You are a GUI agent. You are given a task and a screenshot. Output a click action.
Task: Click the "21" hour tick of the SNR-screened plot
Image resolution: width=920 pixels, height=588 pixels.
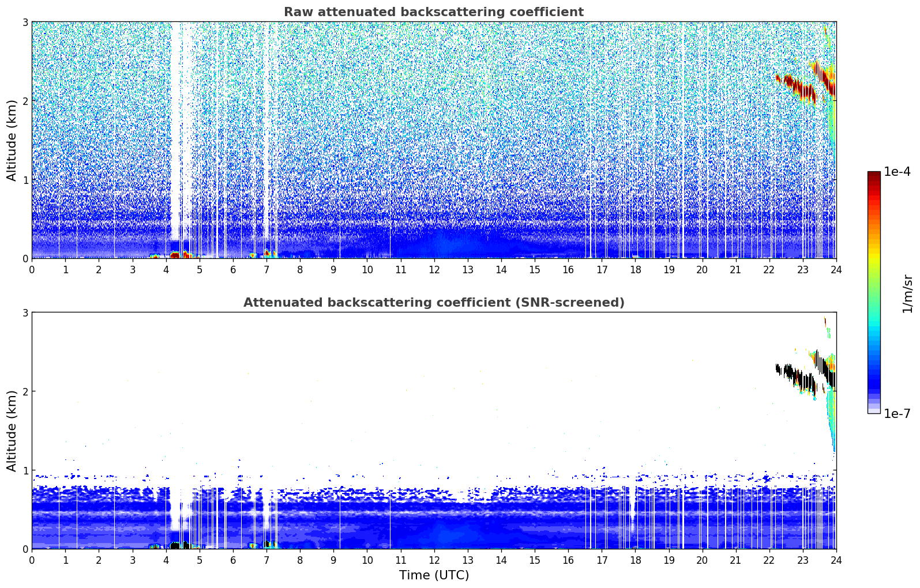735,560
